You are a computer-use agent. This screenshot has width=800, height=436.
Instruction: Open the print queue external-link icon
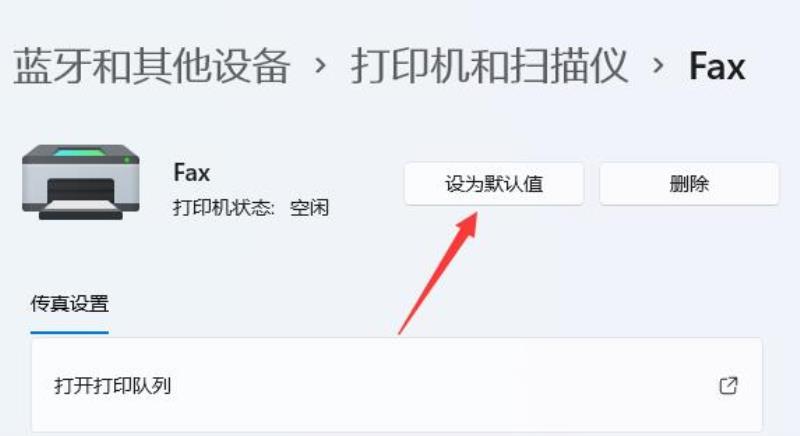[x=728, y=386]
